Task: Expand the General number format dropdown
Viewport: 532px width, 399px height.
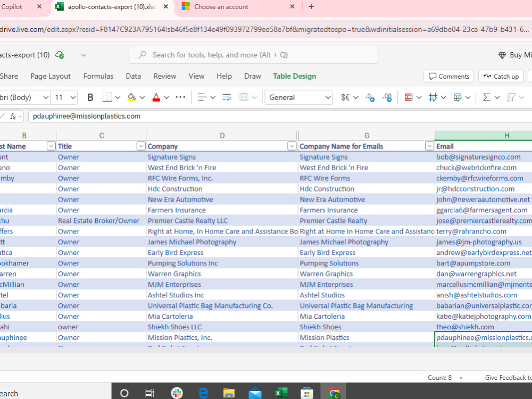Action: click(298, 98)
